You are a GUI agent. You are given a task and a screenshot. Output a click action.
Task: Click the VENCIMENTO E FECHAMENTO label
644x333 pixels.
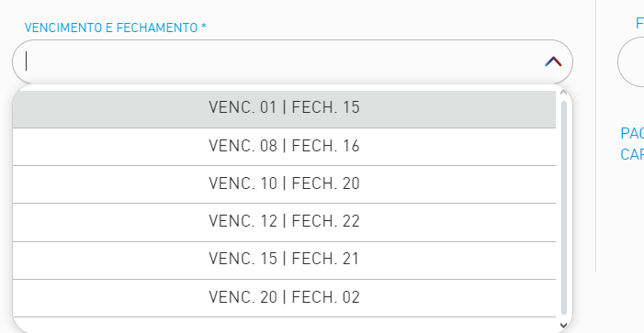pos(111,28)
